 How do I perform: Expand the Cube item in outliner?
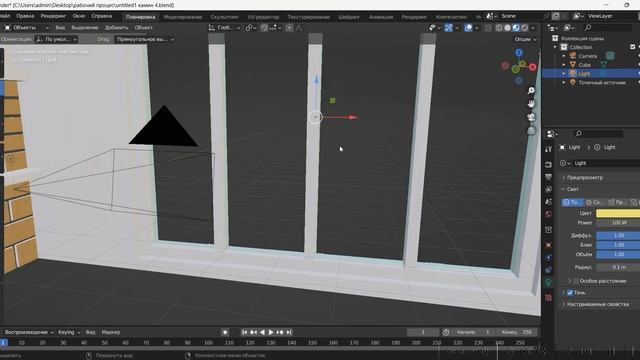[x=564, y=65]
